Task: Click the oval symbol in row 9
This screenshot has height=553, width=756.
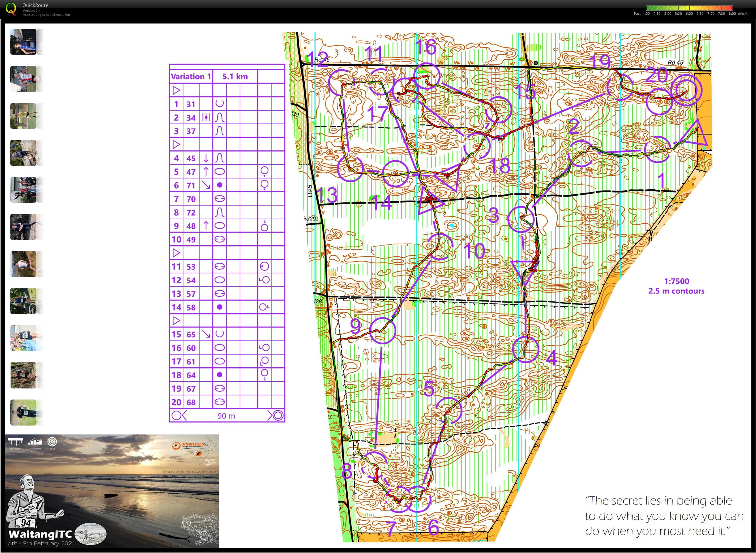Action: coord(220,226)
